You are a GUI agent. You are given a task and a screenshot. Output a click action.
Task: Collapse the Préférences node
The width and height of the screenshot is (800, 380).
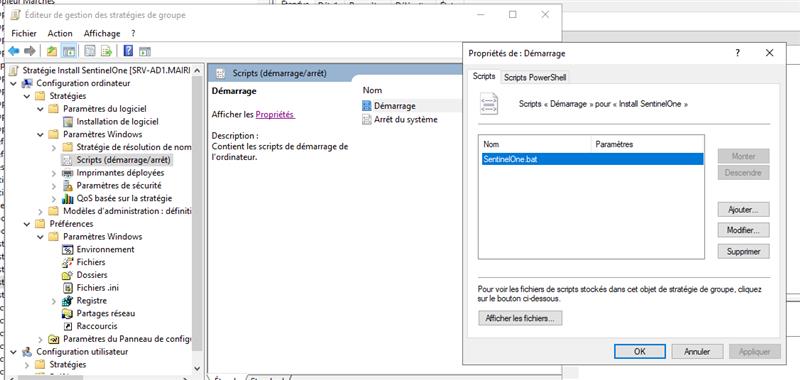coord(27,224)
